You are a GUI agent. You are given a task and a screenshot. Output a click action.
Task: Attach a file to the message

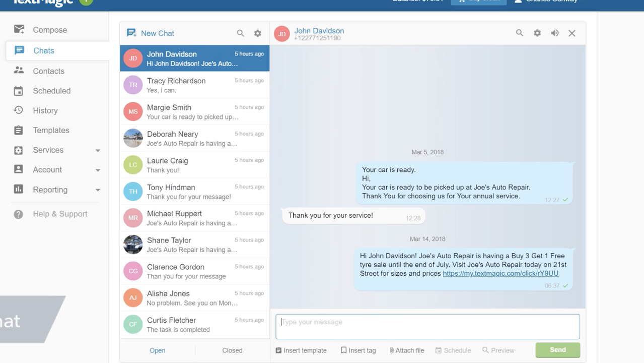coord(406,350)
